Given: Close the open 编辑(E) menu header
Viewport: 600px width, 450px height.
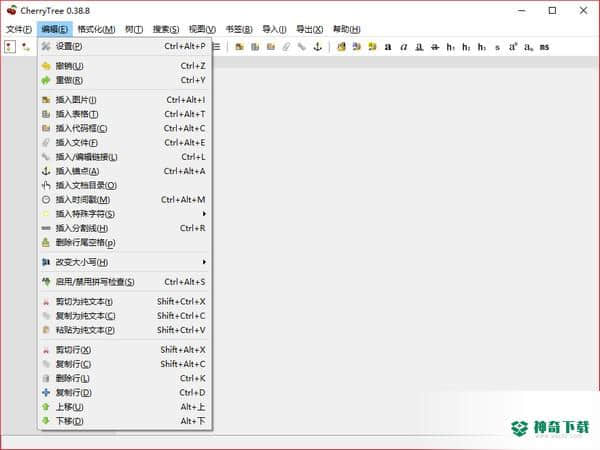Looking at the screenshot, I should point(55,29).
